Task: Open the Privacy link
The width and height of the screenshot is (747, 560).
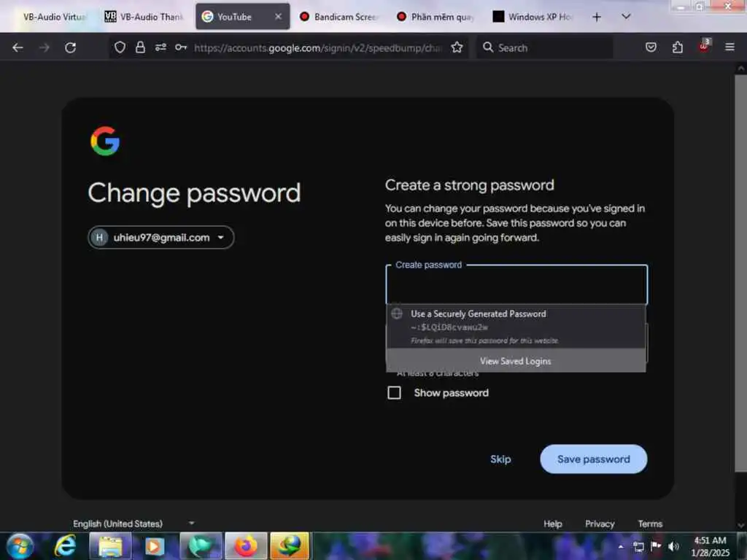Action: [x=600, y=524]
